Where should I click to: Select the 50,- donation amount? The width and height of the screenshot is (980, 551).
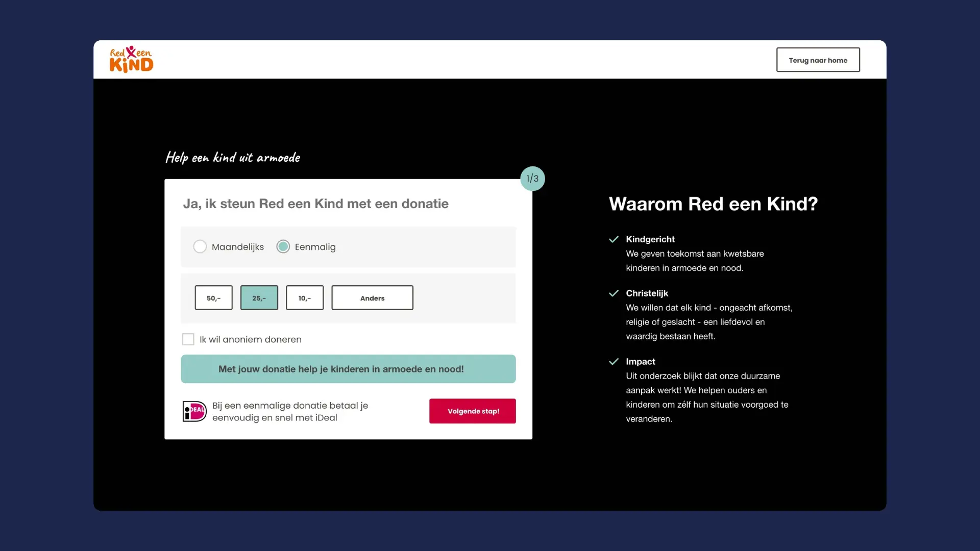213,297
